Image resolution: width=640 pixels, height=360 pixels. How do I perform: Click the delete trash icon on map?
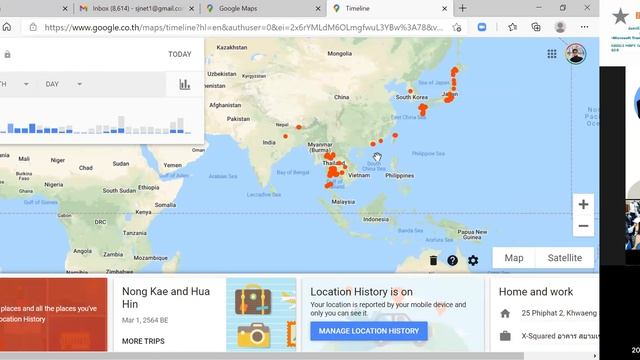(433, 260)
